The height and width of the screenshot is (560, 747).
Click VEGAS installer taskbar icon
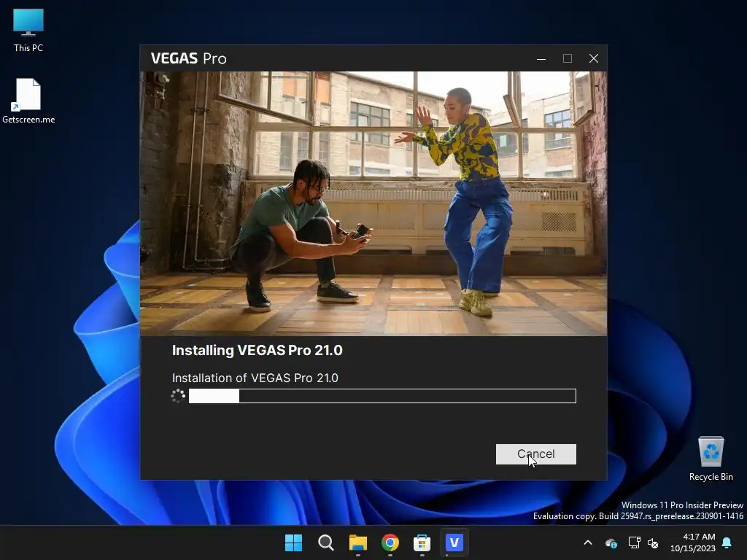pos(454,542)
